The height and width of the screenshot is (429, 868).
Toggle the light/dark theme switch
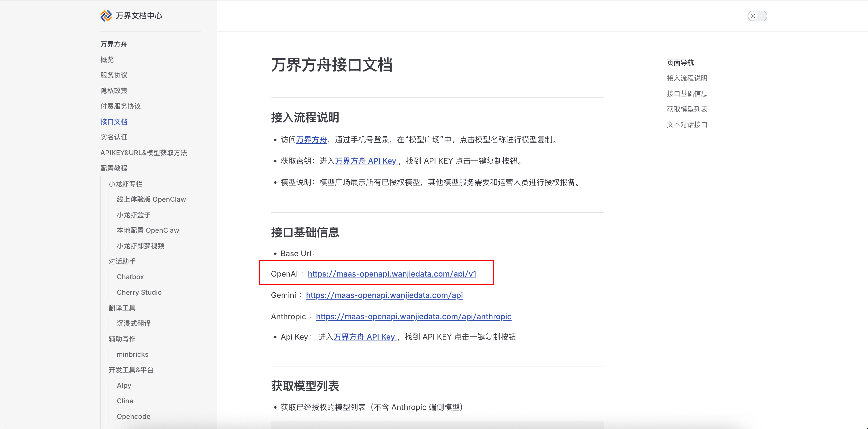coord(757,16)
